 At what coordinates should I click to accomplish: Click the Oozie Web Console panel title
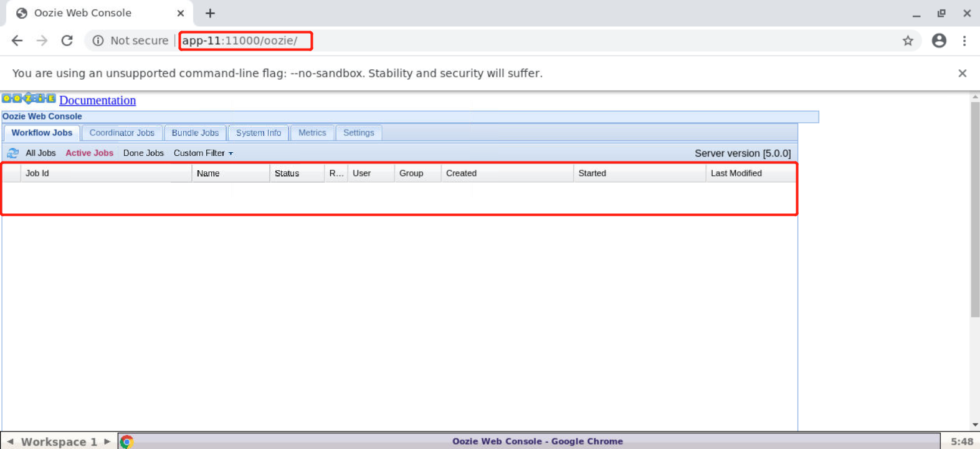[x=42, y=116]
